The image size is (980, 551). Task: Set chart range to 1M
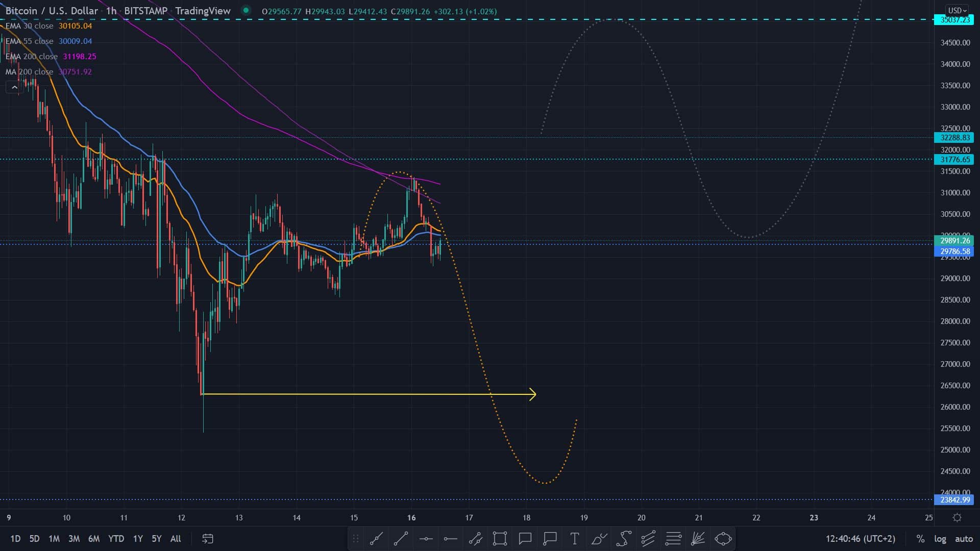[x=54, y=539]
